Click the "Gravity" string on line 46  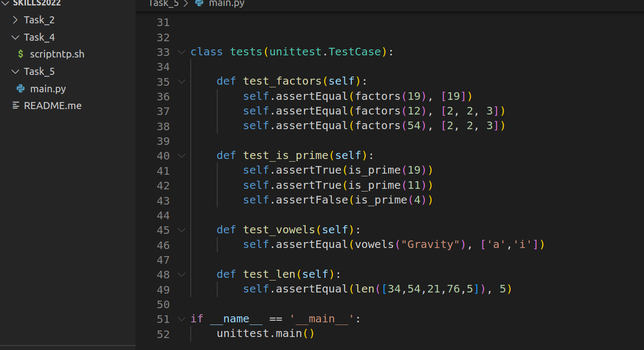(430, 244)
